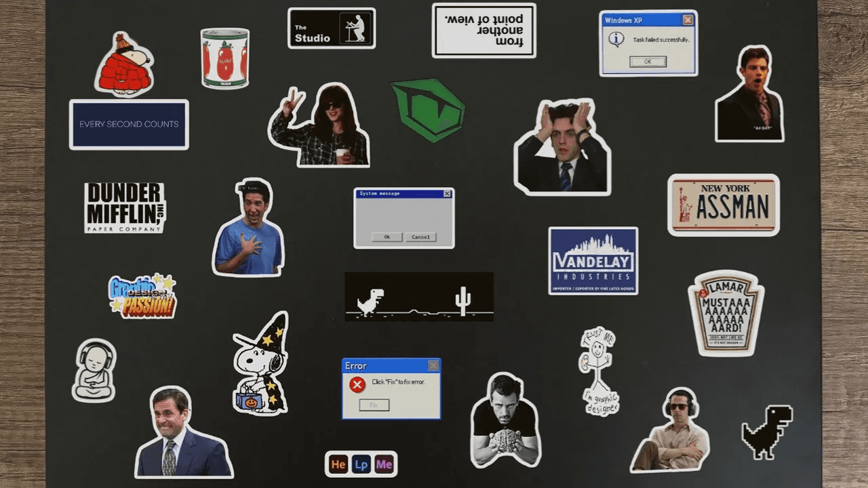Viewport: 868px width, 488px height.
Task: Click the Vandelay Industries sticker
Action: pyautogui.click(x=593, y=261)
